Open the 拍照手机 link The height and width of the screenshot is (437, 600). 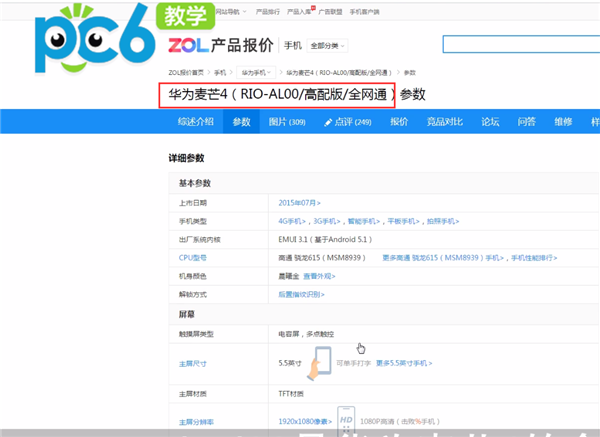point(443,222)
